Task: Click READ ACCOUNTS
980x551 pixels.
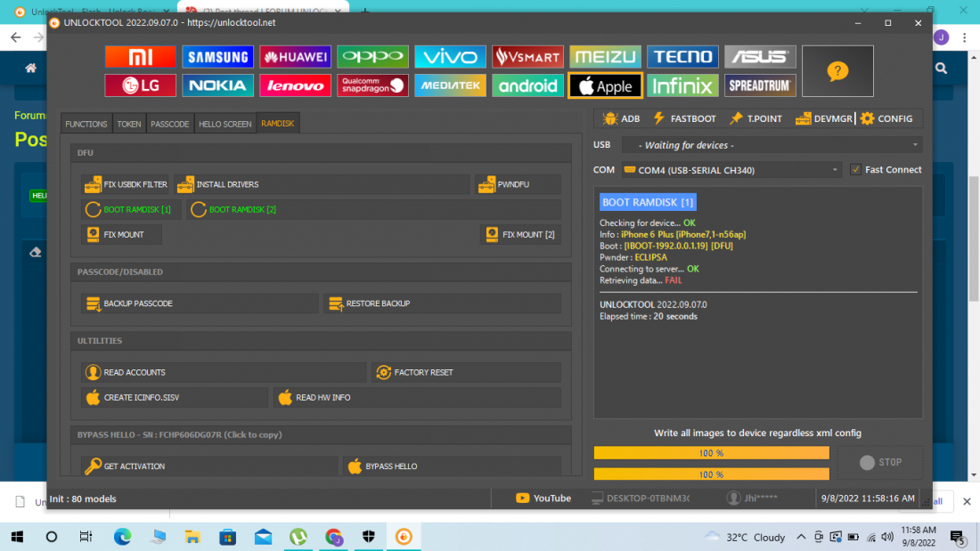Action: click(x=223, y=372)
